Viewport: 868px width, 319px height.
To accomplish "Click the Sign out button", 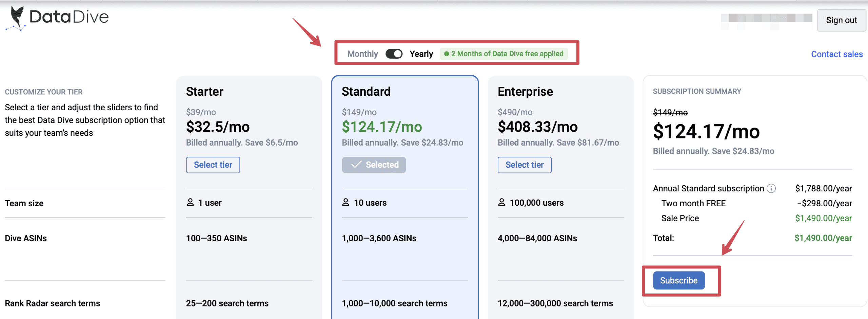I will coord(841,20).
